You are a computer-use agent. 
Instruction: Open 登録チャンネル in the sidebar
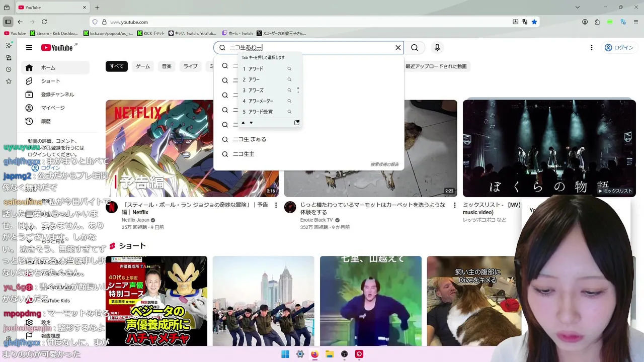55,95
